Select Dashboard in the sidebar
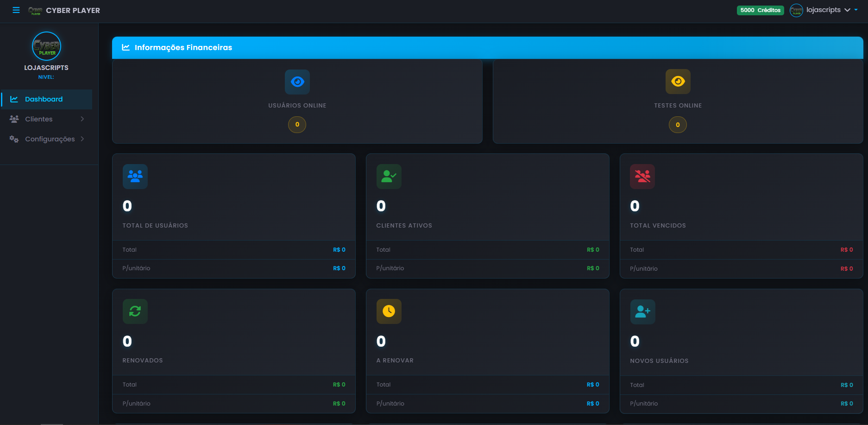868x425 pixels. click(44, 99)
